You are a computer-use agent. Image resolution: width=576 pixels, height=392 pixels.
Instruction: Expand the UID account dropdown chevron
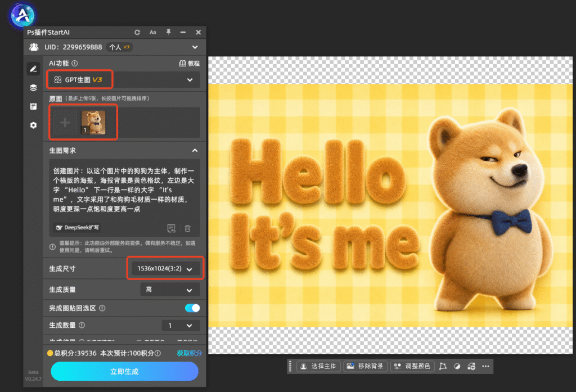[x=195, y=47]
